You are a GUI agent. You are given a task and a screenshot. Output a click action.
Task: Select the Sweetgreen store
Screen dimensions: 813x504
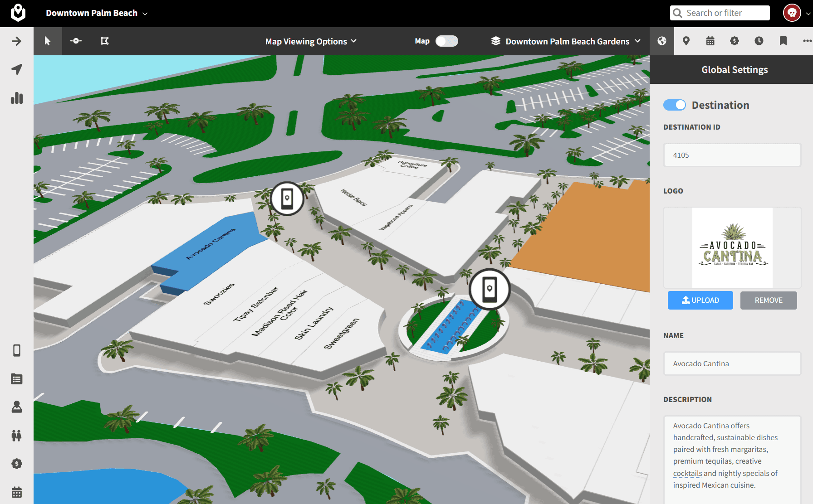[342, 334]
